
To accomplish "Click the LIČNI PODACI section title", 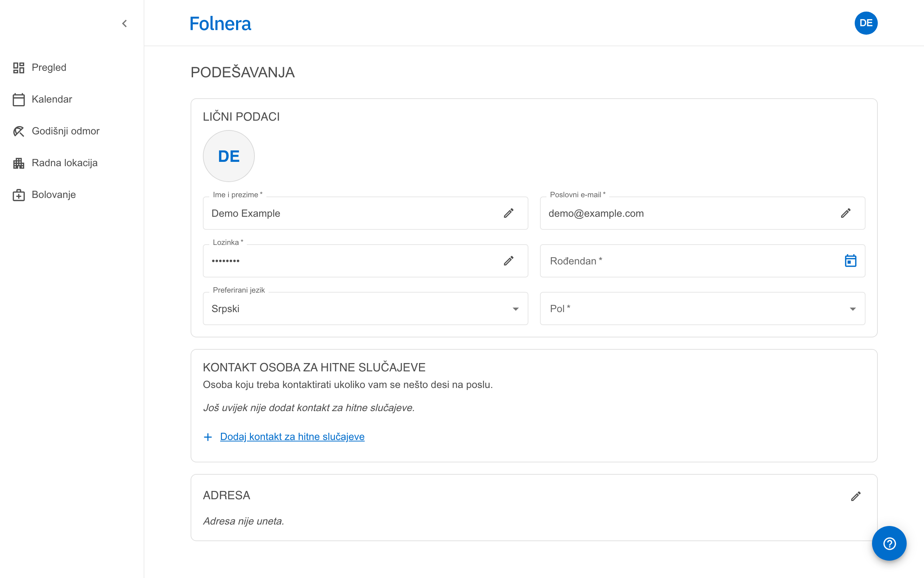I will click(241, 117).
